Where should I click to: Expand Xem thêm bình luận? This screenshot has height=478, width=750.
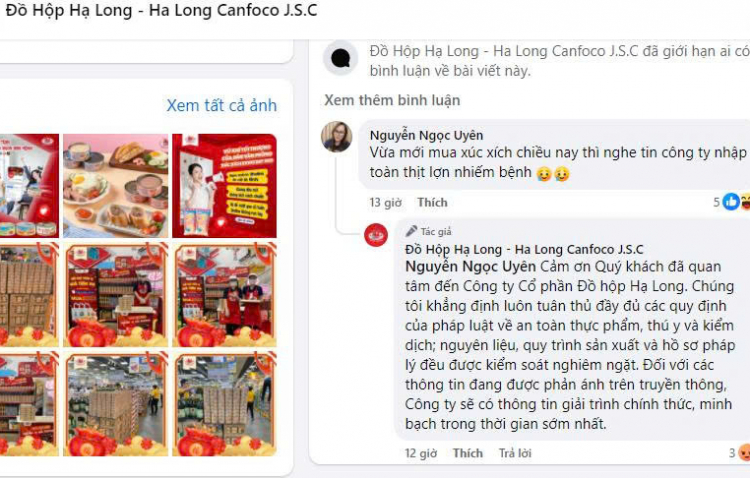[392, 100]
